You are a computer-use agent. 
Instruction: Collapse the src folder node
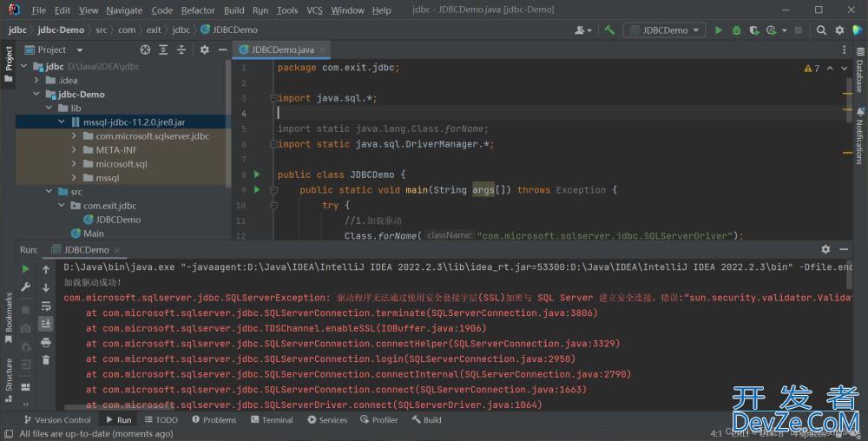tap(49, 192)
